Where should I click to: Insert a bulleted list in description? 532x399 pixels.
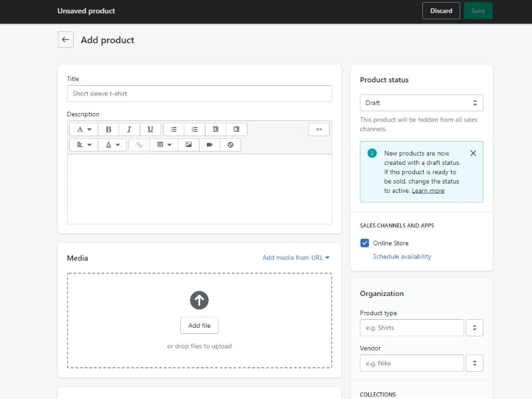pyautogui.click(x=174, y=129)
